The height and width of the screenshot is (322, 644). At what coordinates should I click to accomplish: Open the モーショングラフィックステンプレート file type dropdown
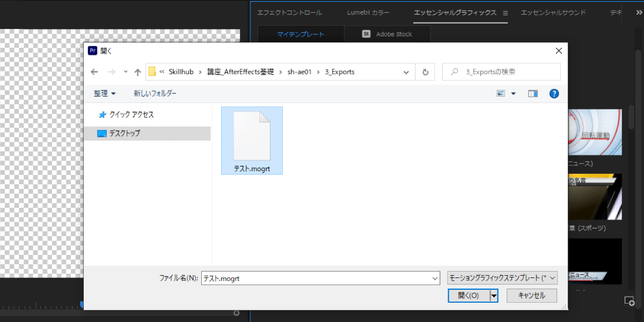pyautogui.click(x=502, y=278)
